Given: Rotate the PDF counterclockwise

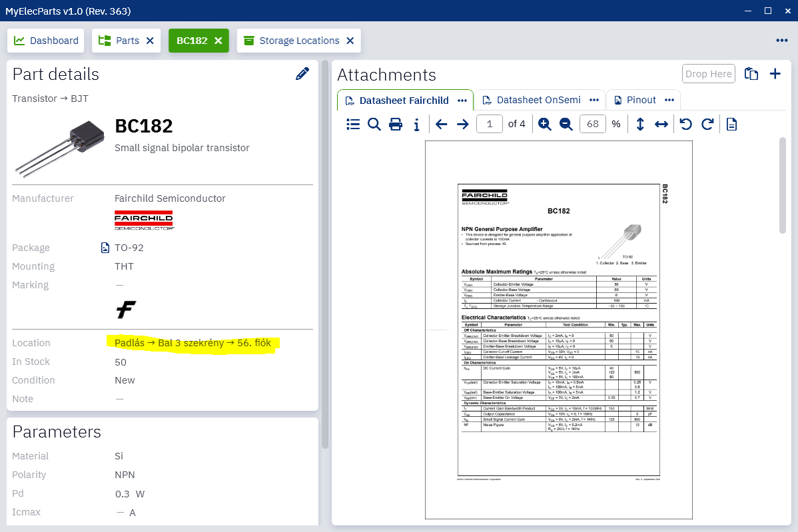Looking at the screenshot, I should [x=686, y=124].
